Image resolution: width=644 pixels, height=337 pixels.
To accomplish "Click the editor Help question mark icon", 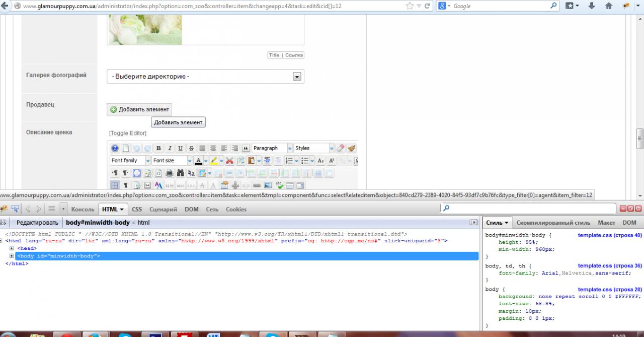I will tap(115, 148).
